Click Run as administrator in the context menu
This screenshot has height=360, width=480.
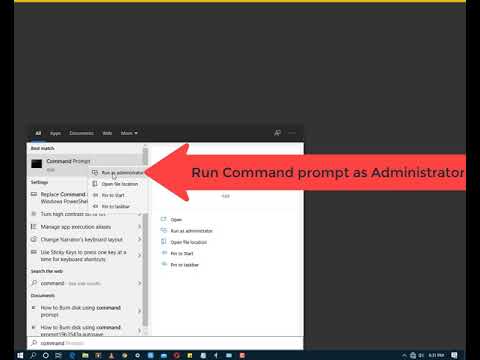(x=118, y=173)
